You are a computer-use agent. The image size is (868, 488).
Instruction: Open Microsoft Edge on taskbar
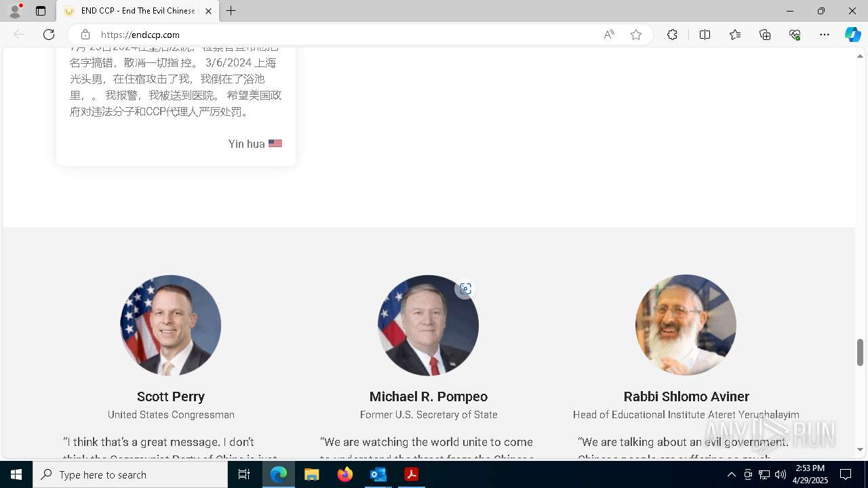pyautogui.click(x=279, y=474)
